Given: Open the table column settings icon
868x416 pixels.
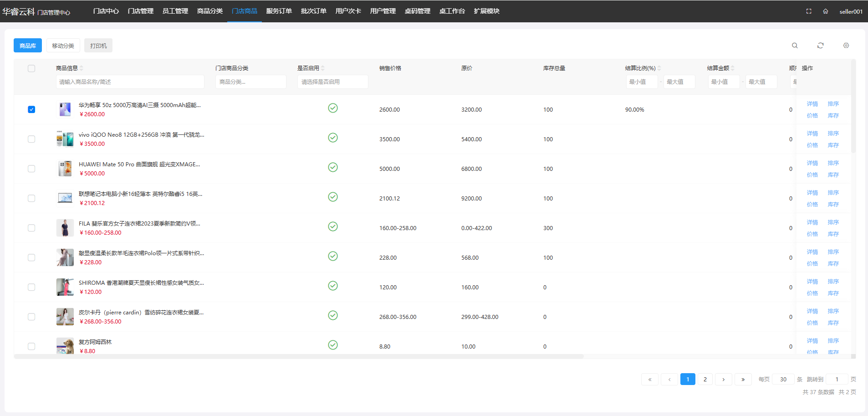Looking at the screenshot, I should pyautogui.click(x=846, y=46).
